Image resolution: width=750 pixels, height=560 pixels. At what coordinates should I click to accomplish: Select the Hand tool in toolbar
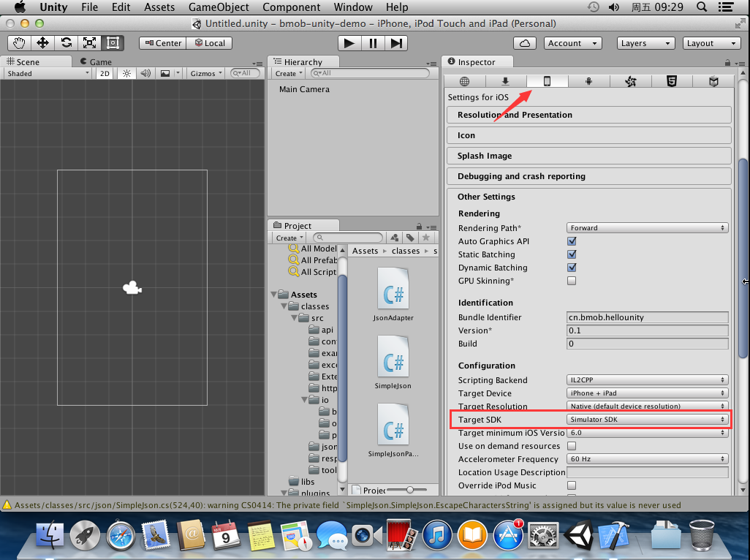pos(19,43)
